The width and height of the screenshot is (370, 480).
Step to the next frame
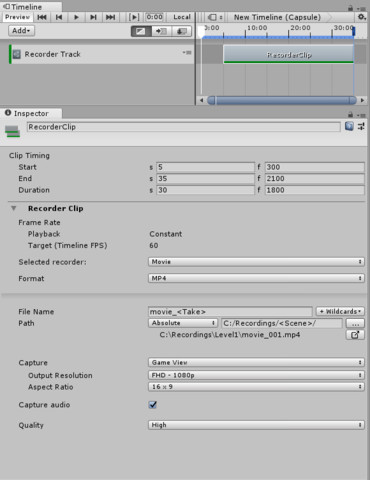click(93, 17)
